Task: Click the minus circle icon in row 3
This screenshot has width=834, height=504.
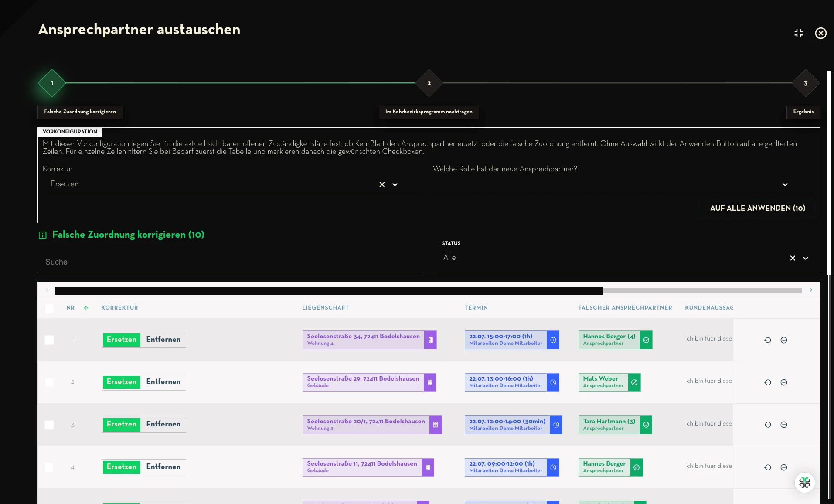Action: (783, 425)
